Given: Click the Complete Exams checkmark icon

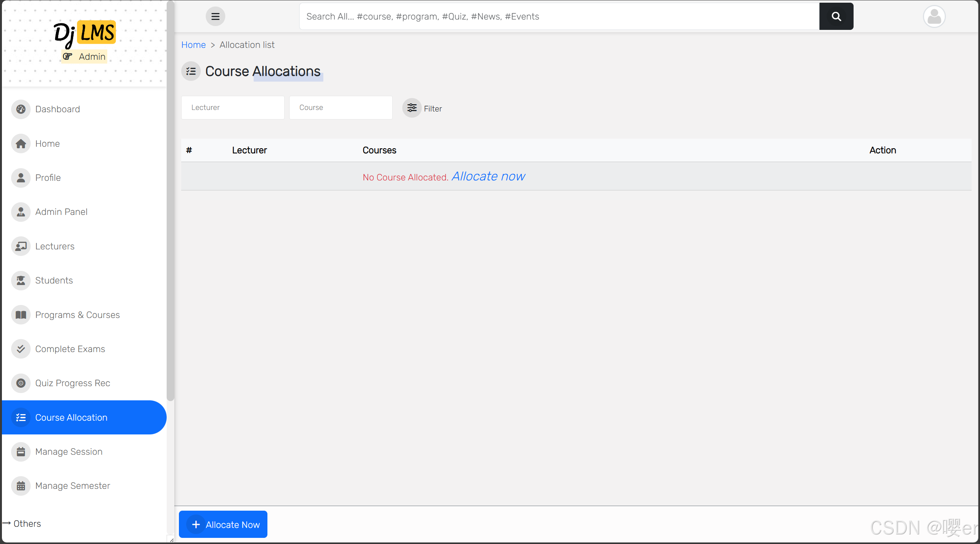Looking at the screenshot, I should 21,349.
